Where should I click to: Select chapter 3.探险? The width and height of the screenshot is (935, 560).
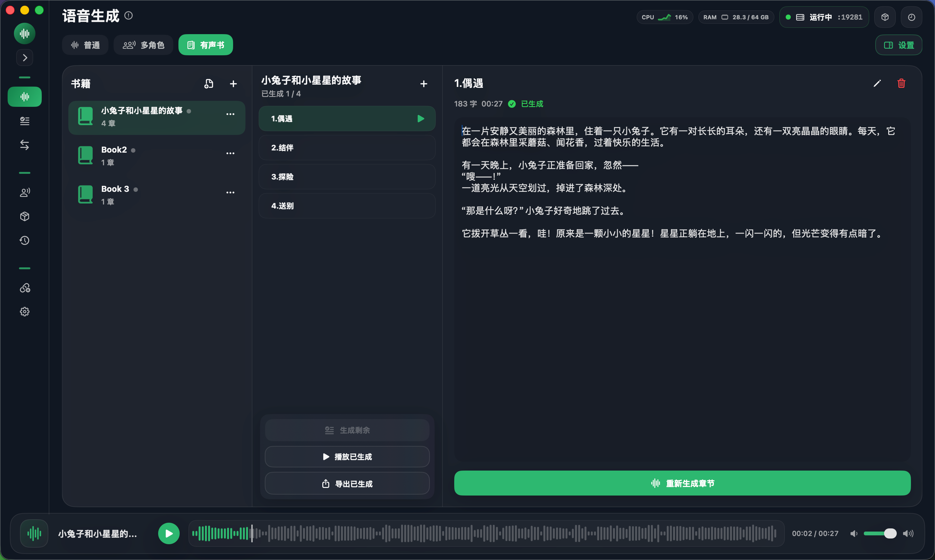[347, 177]
